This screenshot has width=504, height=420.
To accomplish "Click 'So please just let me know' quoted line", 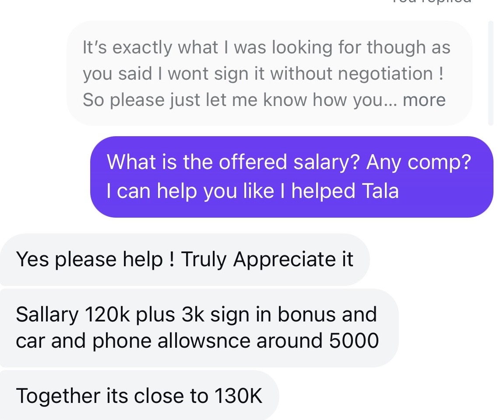I will pos(195,100).
